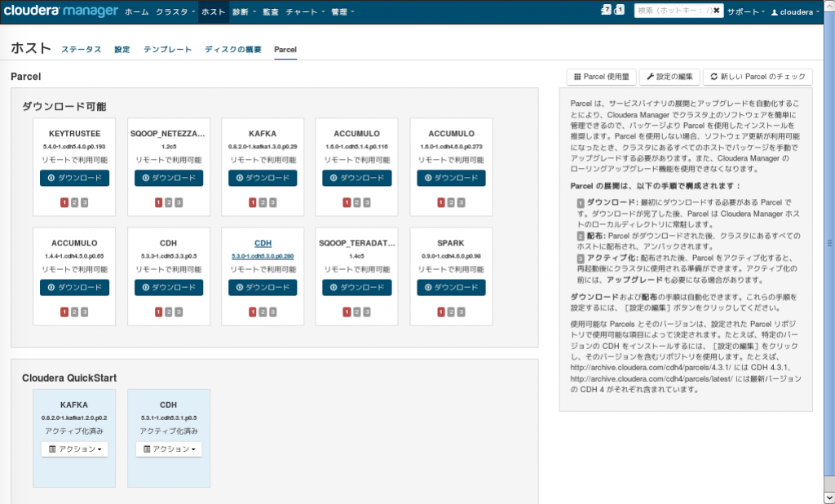Open アクション dropdown for activated KAFKA
Screen dimensions: 835x504
click(74, 449)
